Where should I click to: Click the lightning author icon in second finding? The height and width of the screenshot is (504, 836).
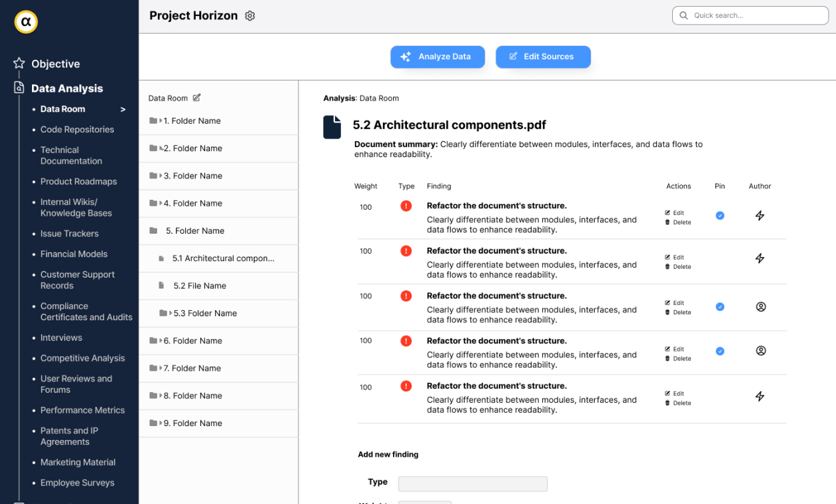tap(759, 258)
